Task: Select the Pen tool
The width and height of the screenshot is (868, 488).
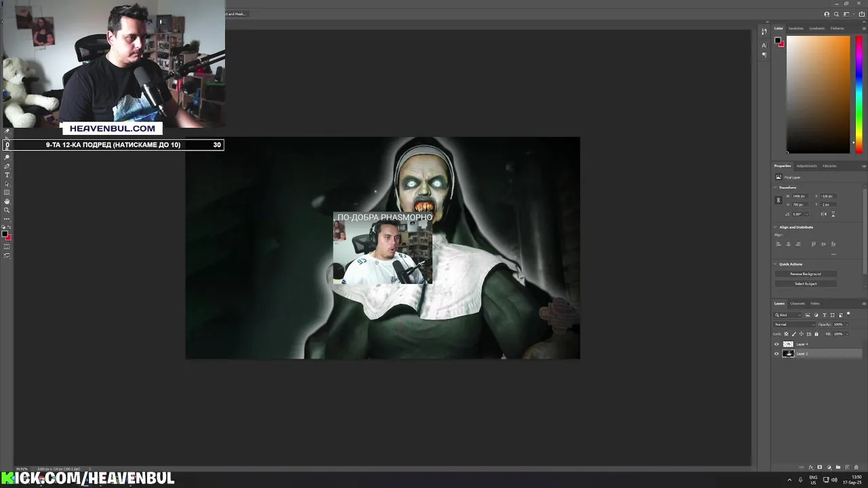Action: click(x=7, y=166)
